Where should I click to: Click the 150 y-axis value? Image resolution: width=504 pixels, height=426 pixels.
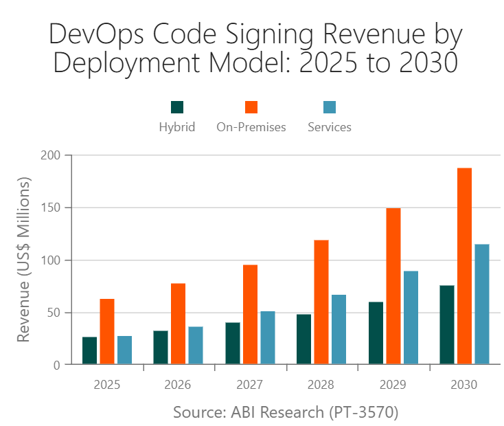pyautogui.click(x=50, y=208)
